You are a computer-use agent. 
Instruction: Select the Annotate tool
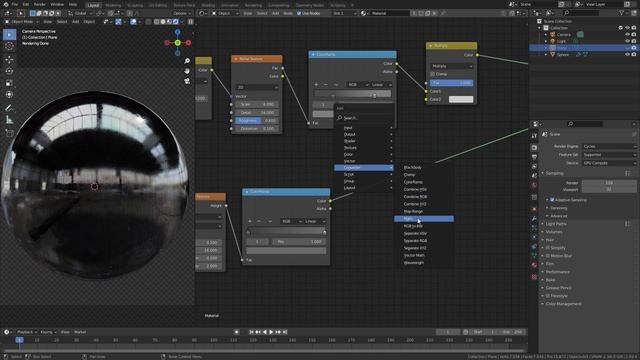coord(9,108)
